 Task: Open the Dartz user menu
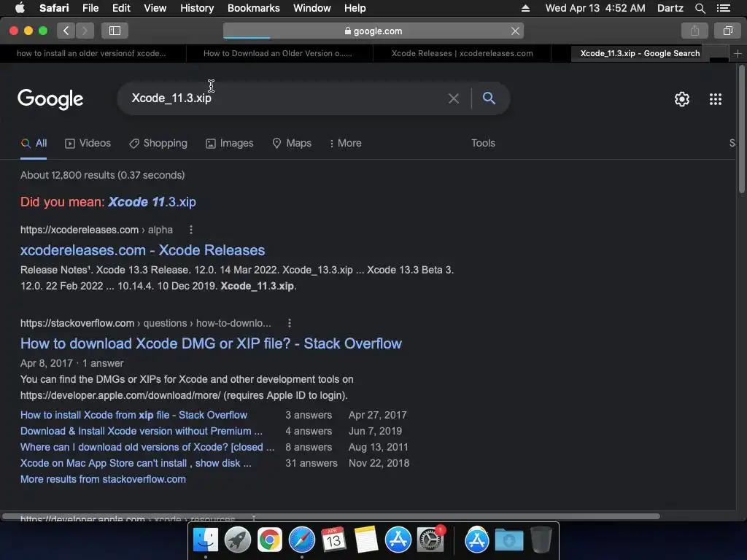click(670, 8)
